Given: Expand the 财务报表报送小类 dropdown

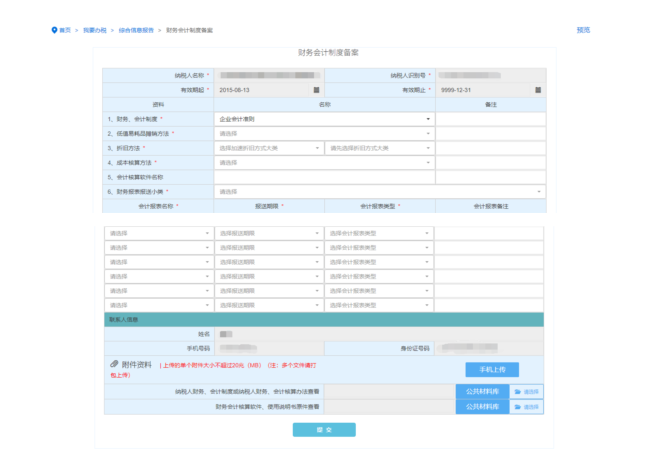Looking at the screenshot, I should [x=380, y=191].
